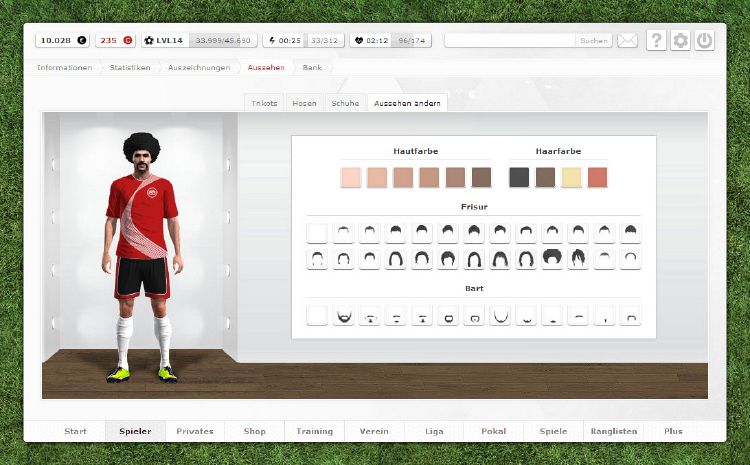
Task: Click the search text field
Action: click(x=510, y=41)
